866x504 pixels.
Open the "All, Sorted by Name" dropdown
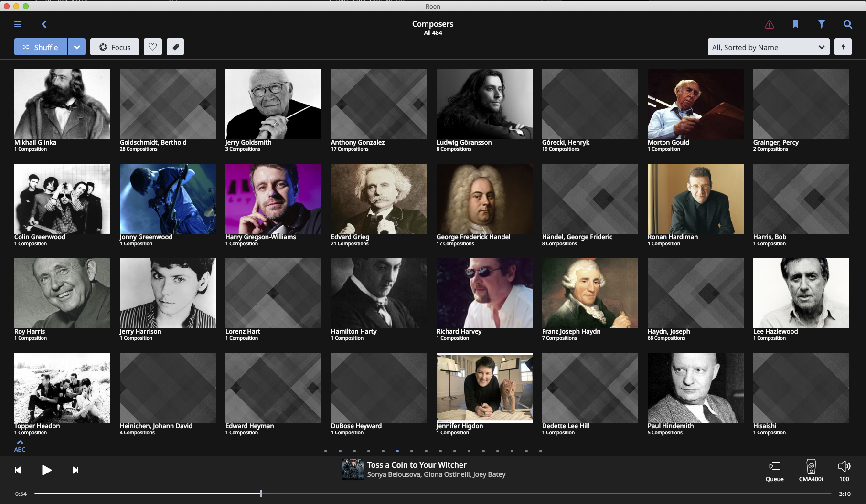[x=768, y=47]
